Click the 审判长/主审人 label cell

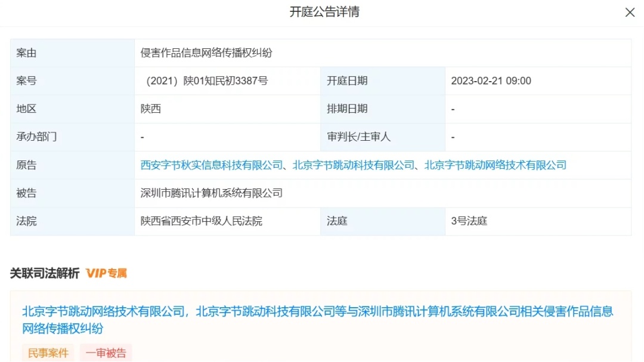(383, 137)
